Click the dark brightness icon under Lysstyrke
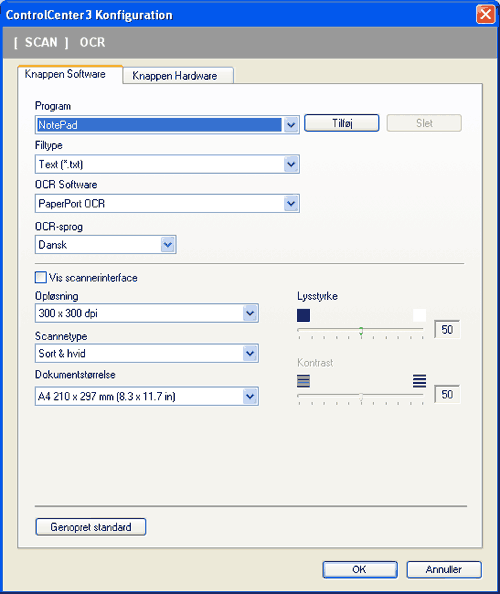Screen dimensions: 500x594 [303, 315]
